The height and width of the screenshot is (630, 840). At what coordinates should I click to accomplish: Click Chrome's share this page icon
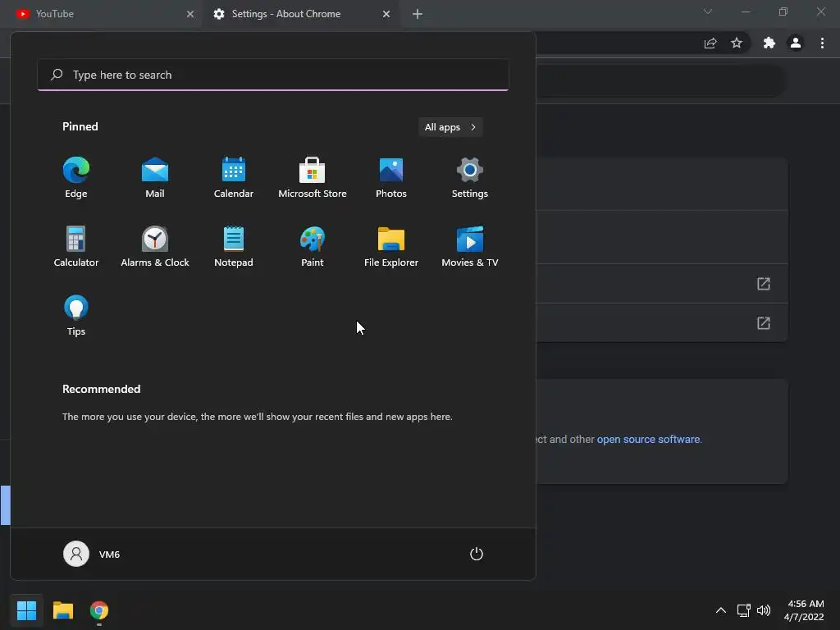pyautogui.click(x=710, y=43)
